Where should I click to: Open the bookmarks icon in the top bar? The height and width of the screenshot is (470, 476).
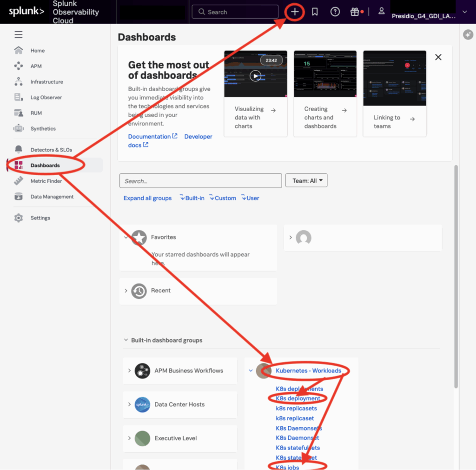(315, 12)
